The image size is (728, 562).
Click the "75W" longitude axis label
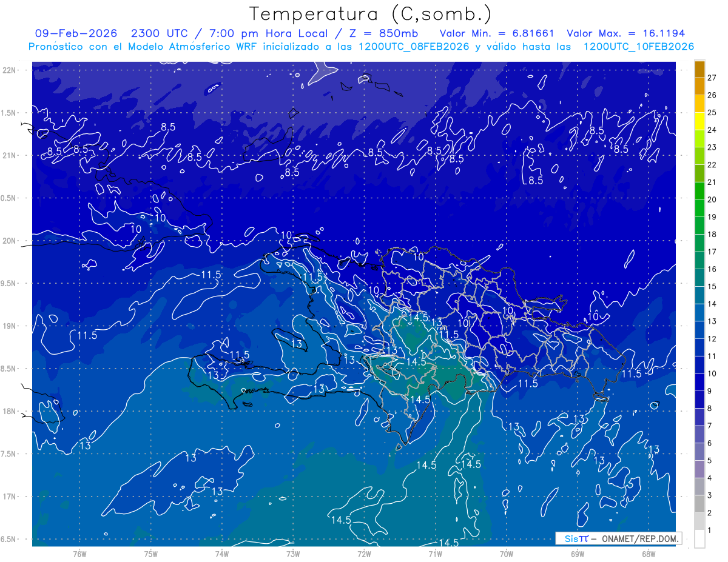pos(151,554)
